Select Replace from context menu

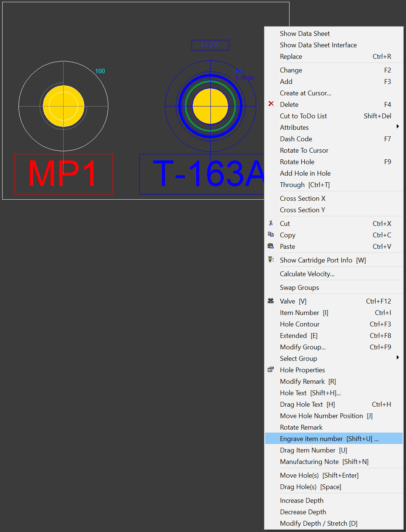pyautogui.click(x=334, y=57)
